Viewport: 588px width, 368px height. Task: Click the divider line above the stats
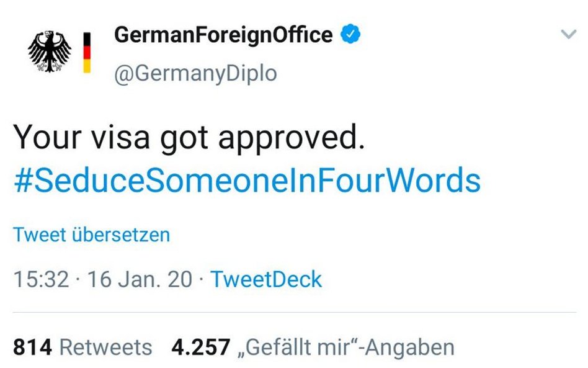click(x=295, y=312)
